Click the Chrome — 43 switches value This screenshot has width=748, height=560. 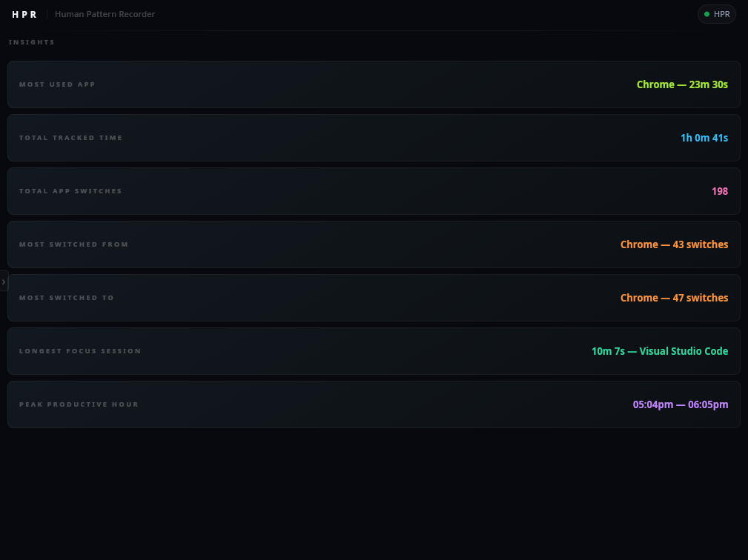(x=674, y=244)
